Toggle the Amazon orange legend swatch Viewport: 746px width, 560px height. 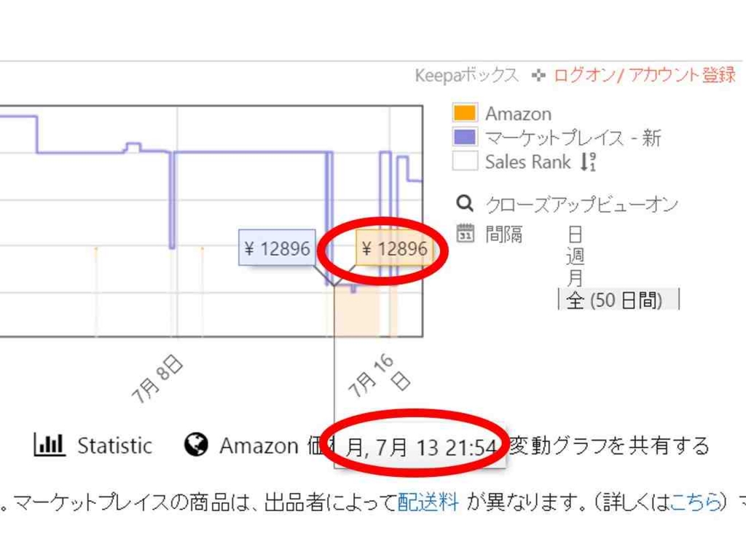click(x=464, y=113)
